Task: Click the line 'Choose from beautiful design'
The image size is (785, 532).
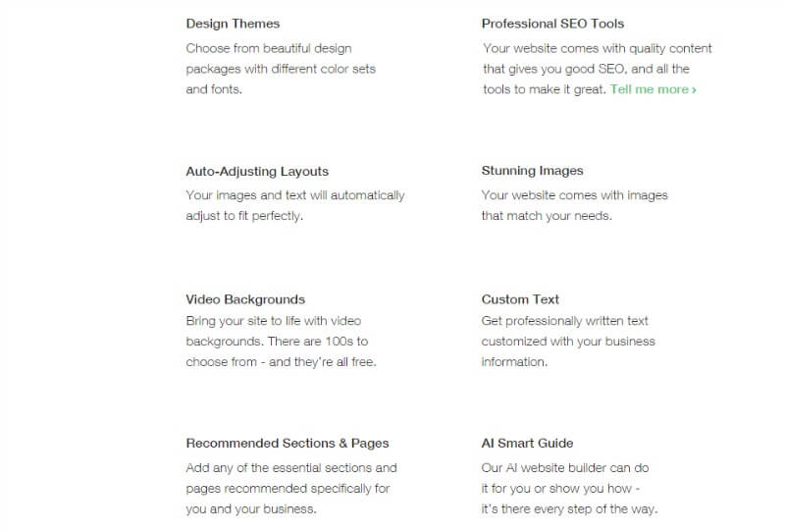Action: (269, 49)
